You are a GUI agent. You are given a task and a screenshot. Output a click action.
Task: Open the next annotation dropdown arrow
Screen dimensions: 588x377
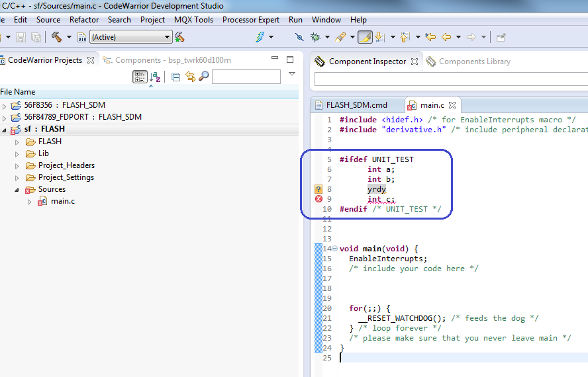(393, 37)
